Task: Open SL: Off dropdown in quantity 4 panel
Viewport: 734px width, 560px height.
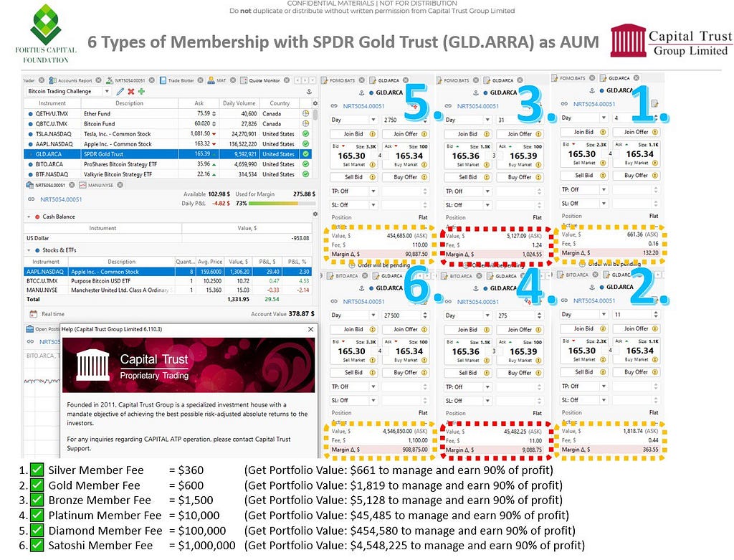Action: coord(604,203)
